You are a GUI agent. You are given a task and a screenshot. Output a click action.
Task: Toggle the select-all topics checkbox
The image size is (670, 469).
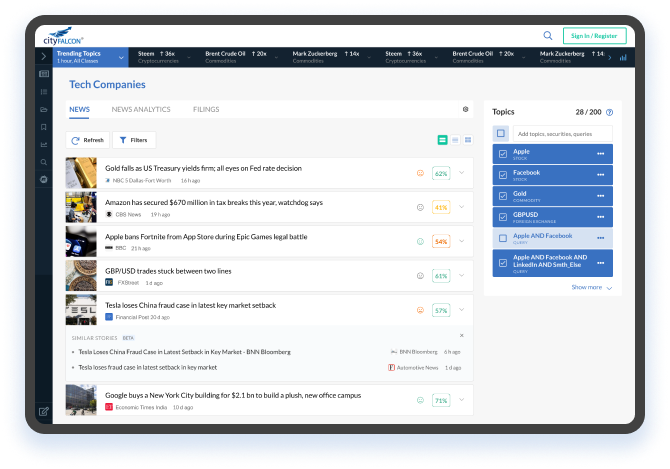501,133
